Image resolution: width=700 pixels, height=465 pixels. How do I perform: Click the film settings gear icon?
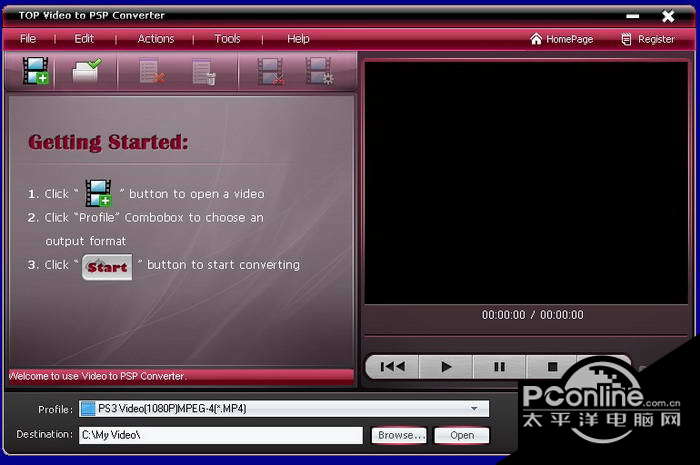319,71
